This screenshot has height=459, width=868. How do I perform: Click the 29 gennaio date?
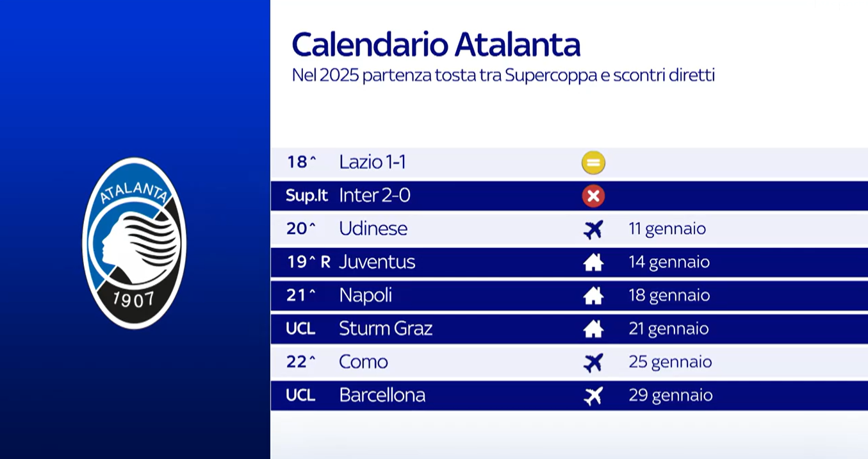click(670, 396)
